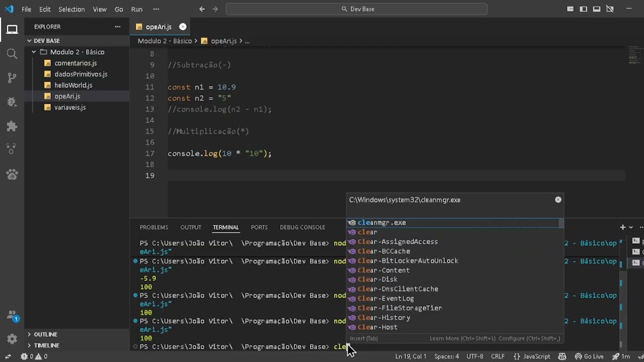Open the Run menu
The image size is (644, 362).
(136, 9)
